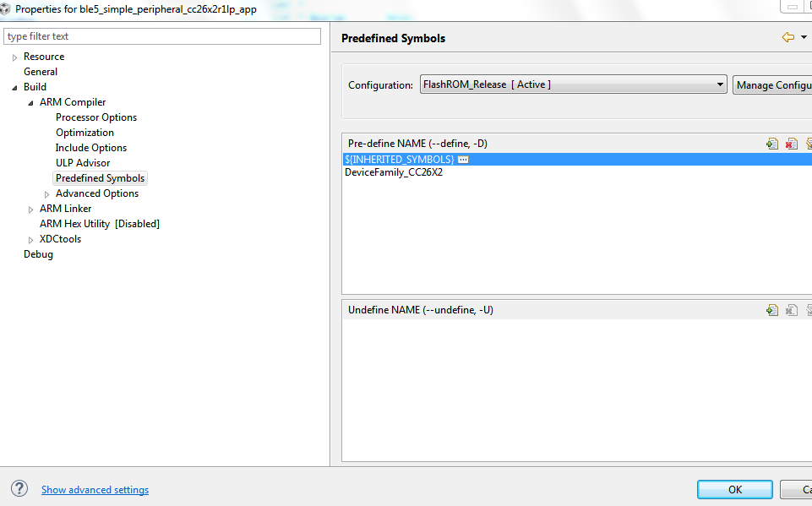Open the navigation history dropdown arrow

[x=804, y=37]
